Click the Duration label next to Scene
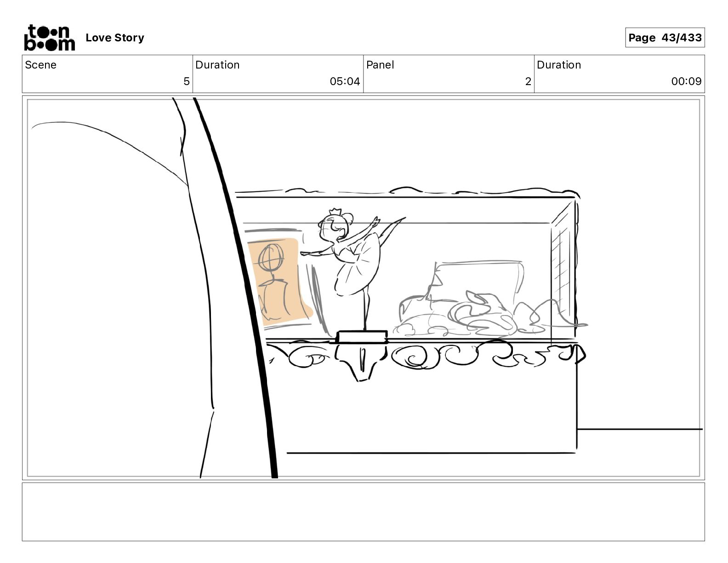This screenshot has width=728, height=563. 217,65
